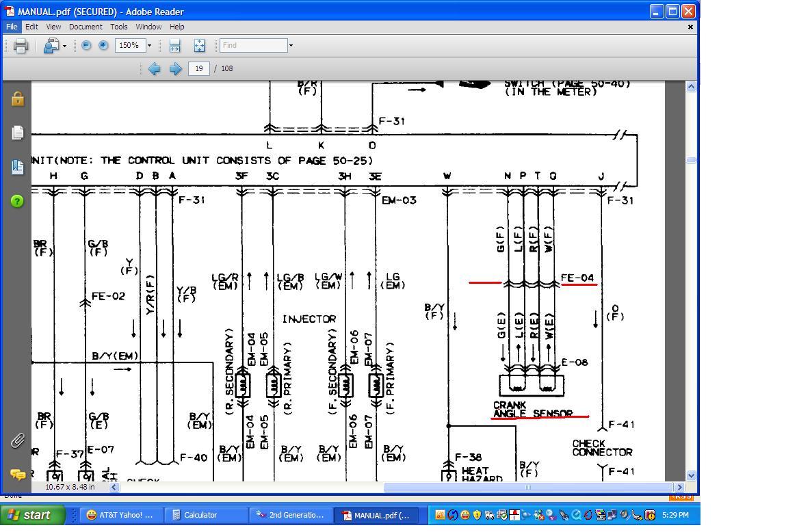Click the page number input field
The width and height of the screenshot is (799, 532).
(199, 68)
